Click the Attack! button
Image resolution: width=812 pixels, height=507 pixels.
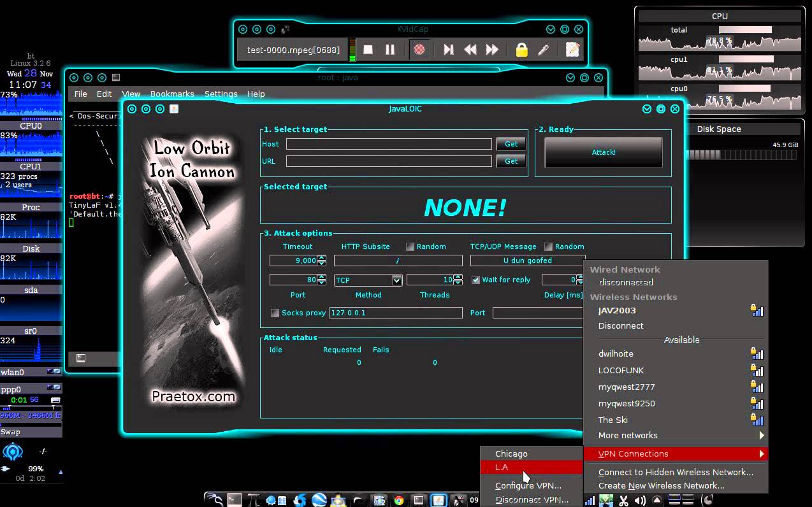(x=603, y=153)
